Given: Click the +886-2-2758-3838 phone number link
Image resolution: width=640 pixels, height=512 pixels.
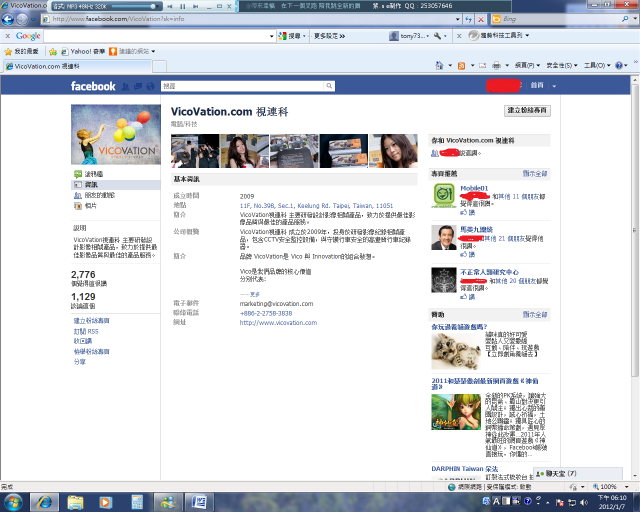Looking at the screenshot, I should [266, 314].
